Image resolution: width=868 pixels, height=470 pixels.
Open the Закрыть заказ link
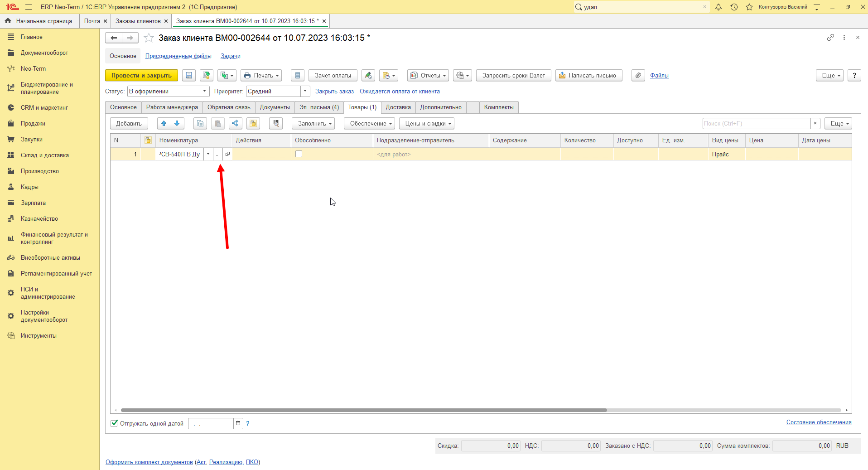[334, 91]
